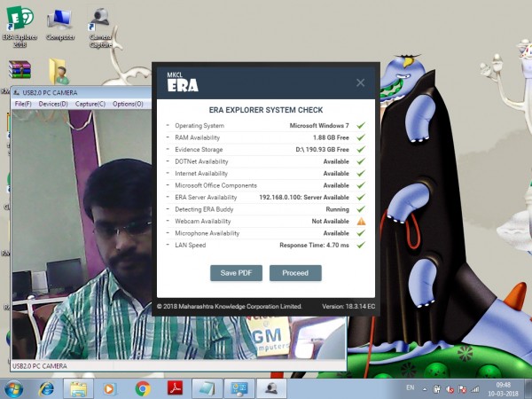
Task: Open the Capture(C) menu in camera window
Action: pos(90,104)
